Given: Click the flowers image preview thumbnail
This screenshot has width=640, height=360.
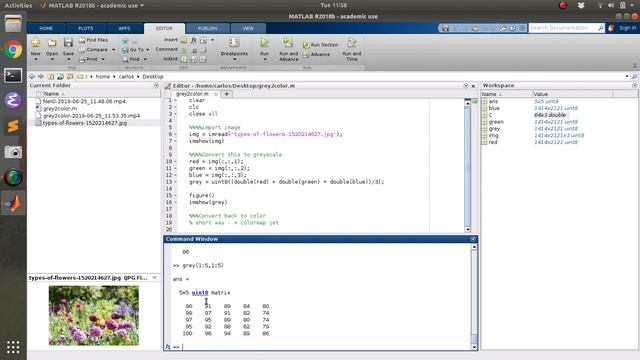Looking at the screenshot, I should point(93,316).
